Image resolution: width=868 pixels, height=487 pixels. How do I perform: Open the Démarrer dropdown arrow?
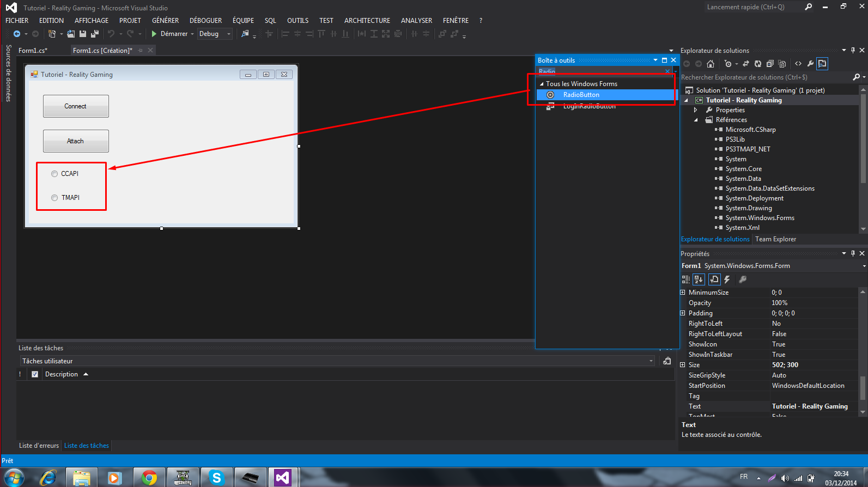point(192,34)
